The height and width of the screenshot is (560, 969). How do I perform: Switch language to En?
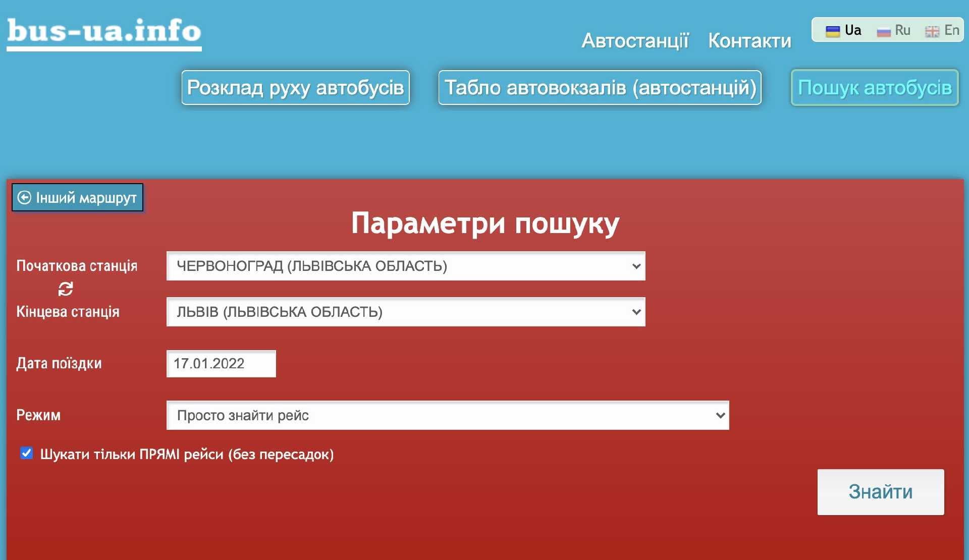coord(951,30)
